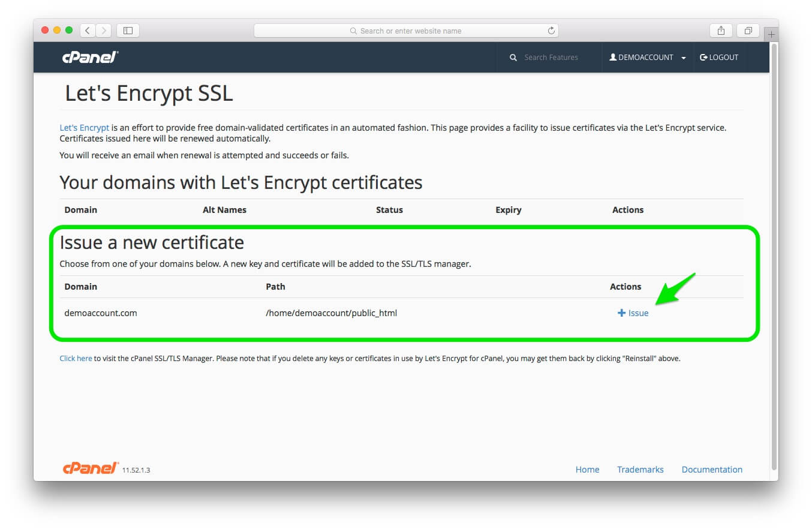
Task: Expand the DEMOACCOUNT user dropdown
Action: click(x=648, y=58)
